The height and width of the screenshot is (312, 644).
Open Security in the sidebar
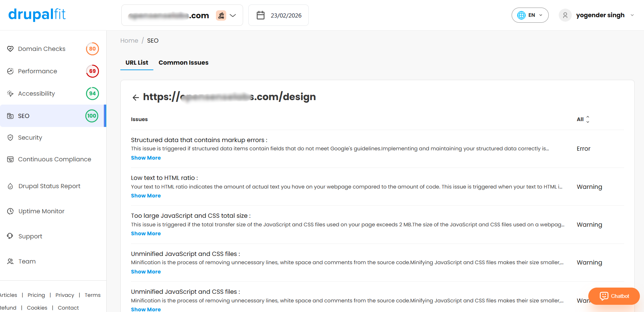30,138
